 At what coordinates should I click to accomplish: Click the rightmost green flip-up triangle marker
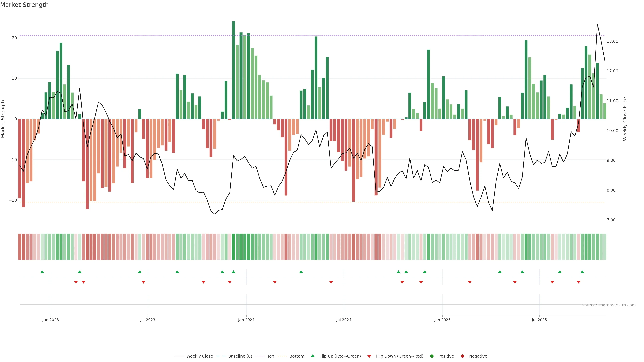[x=582, y=272]
